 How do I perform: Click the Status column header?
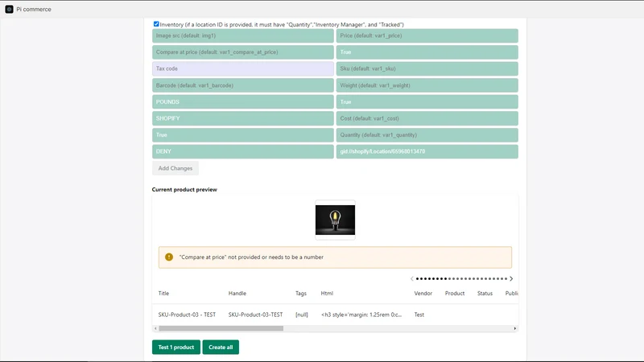tap(485, 294)
